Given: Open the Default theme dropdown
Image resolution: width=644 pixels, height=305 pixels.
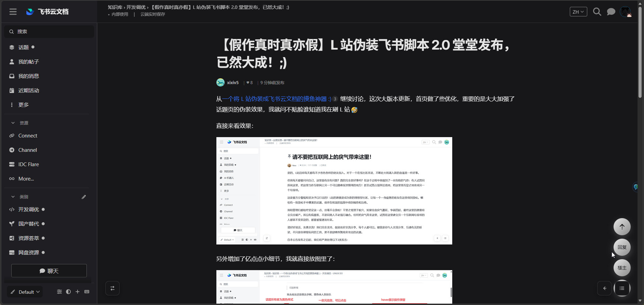Looking at the screenshot, I should (x=25, y=292).
